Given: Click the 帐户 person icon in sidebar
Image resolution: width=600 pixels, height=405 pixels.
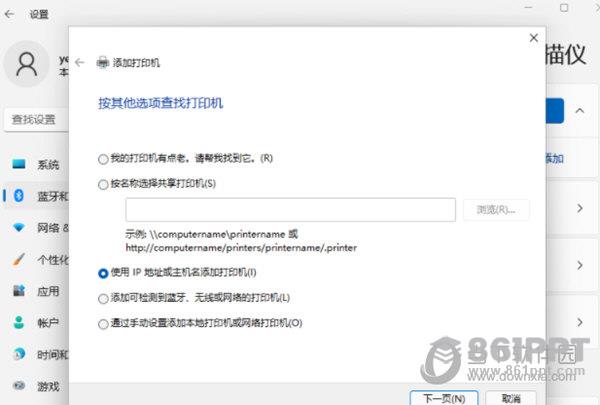Looking at the screenshot, I should tap(18, 323).
